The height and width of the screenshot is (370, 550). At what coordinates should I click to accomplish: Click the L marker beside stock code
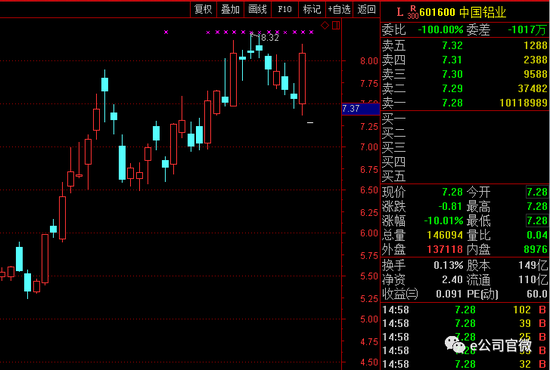click(400, 13)
